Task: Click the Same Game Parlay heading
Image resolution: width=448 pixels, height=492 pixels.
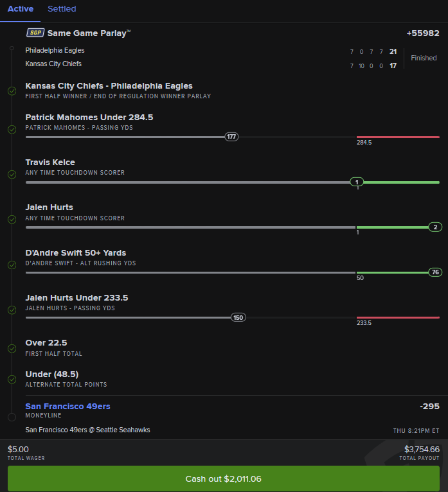Action: click(89, 33)
